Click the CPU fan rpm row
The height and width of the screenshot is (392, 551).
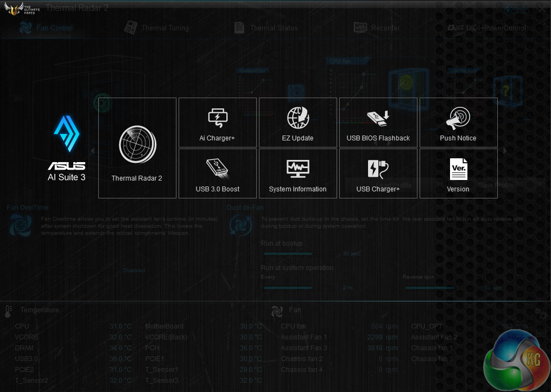tap(339, 326)
